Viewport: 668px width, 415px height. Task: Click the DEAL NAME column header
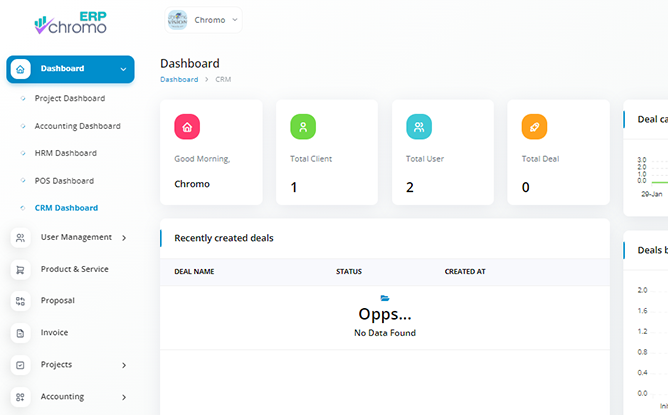(194, 272)
